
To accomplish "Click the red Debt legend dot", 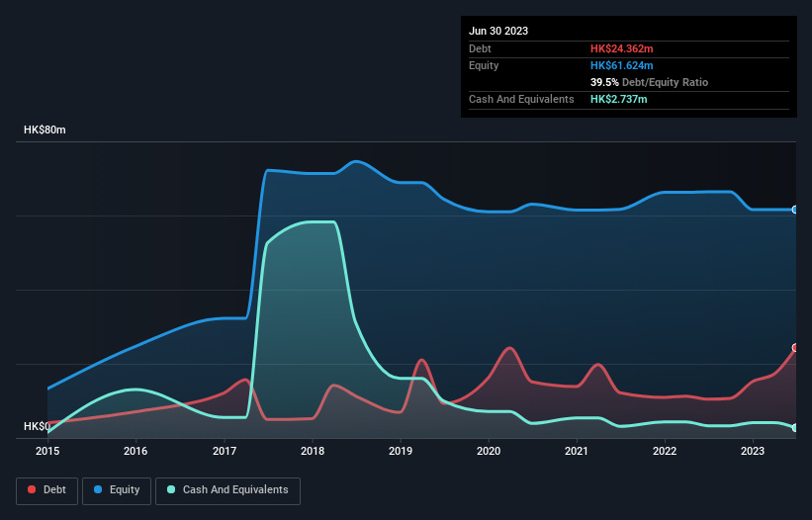I will pos(32,489).
